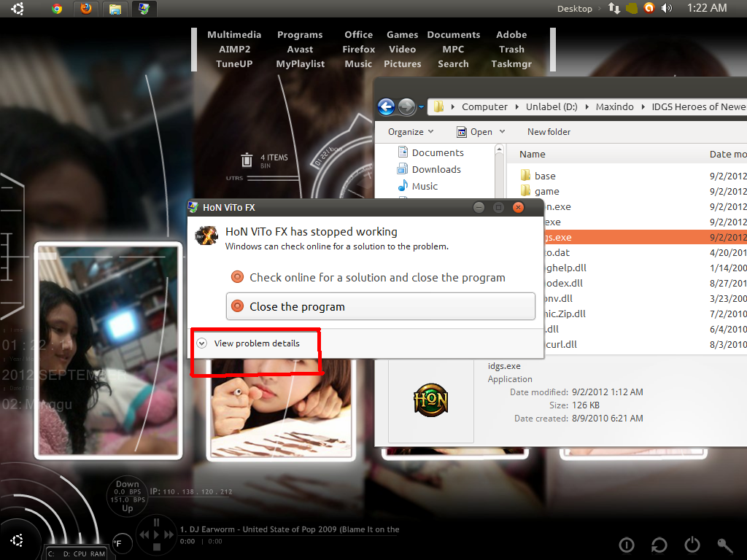Open MyPlaylist launcher shortcut
This screenshot has width=747, height=560.
(300, 64)
